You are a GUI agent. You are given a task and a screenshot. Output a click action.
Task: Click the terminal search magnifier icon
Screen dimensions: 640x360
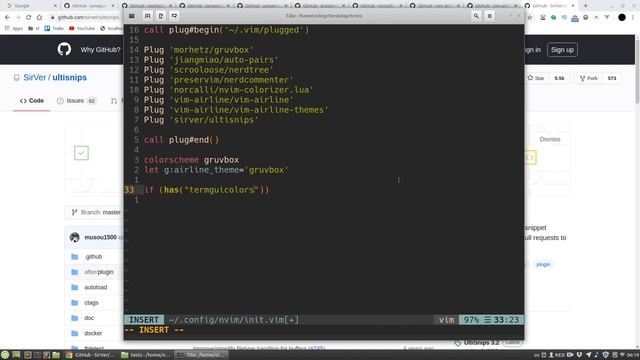pos(476,16)
